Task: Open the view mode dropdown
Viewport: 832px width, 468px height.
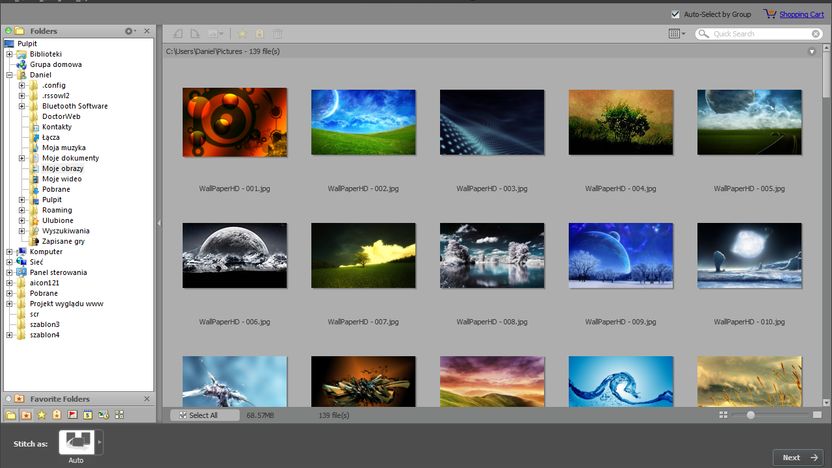Action: click(x=677, y=34)
